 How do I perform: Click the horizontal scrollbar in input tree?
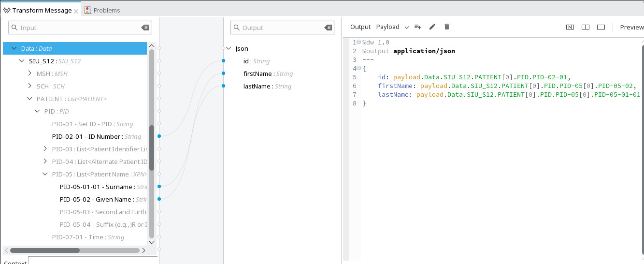click(x=44, y=250)
